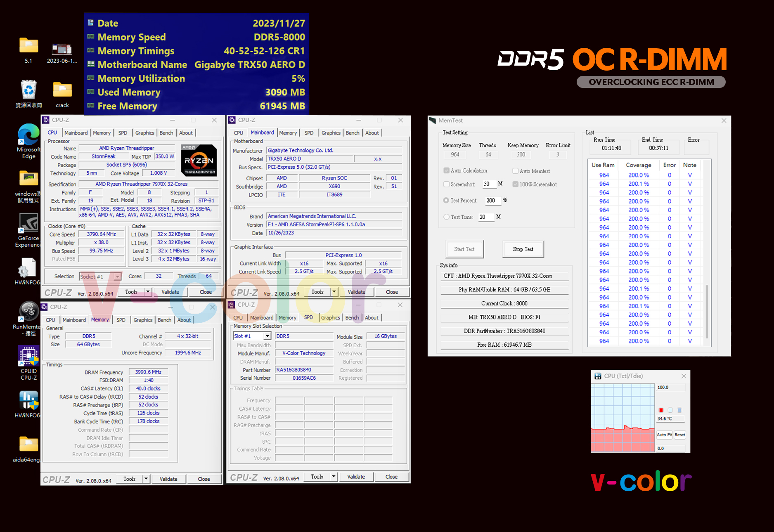774x532 pixels.
Task: Click the Test Percent input field
Action: (492, 201)
